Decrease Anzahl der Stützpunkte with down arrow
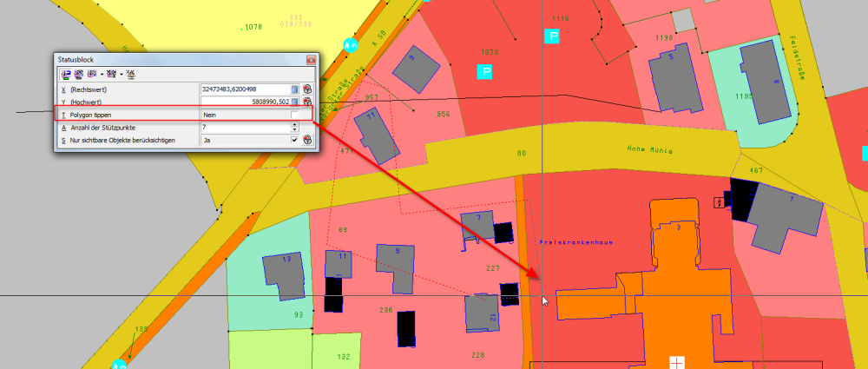 295,130
